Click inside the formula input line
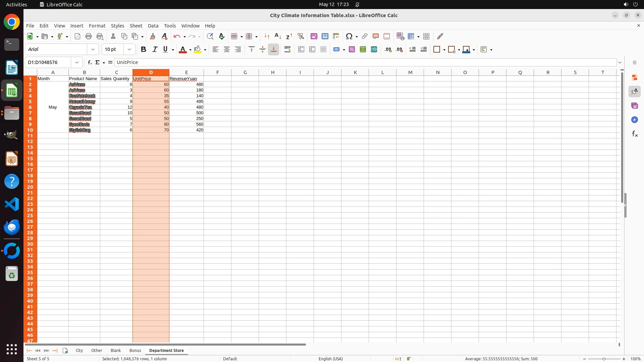 point(335,62)
